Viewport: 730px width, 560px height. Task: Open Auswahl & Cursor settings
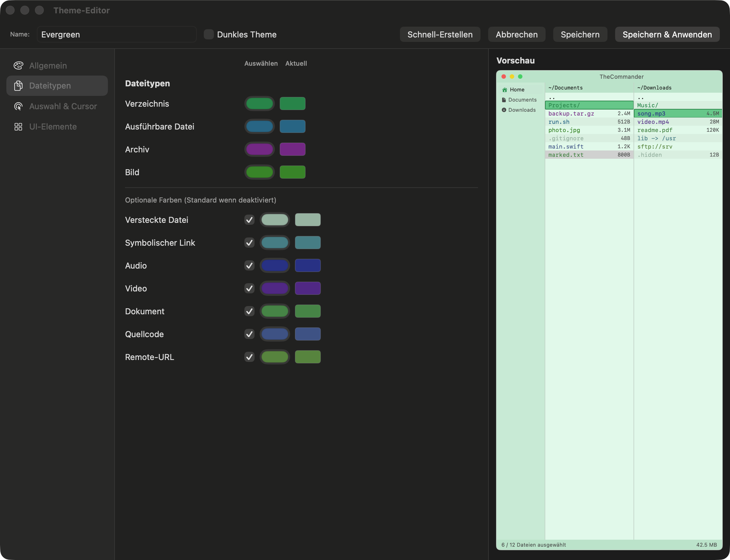click(63, 106)
